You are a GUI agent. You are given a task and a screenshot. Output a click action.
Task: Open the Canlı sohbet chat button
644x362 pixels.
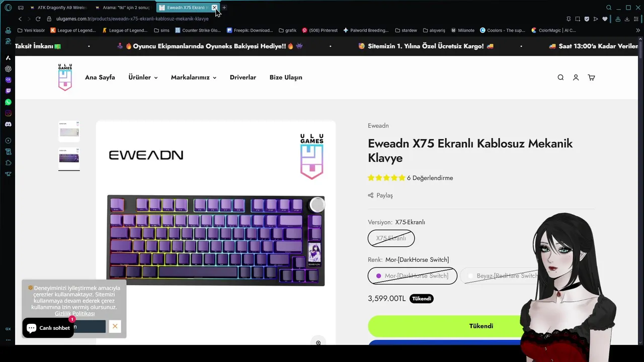(x=48, y=328)
